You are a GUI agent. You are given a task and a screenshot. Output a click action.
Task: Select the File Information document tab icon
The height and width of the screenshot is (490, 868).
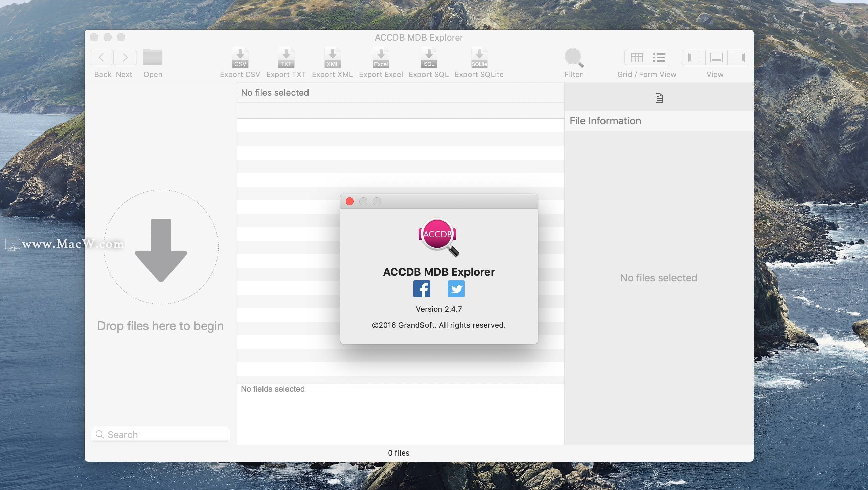tap(659, 98)
